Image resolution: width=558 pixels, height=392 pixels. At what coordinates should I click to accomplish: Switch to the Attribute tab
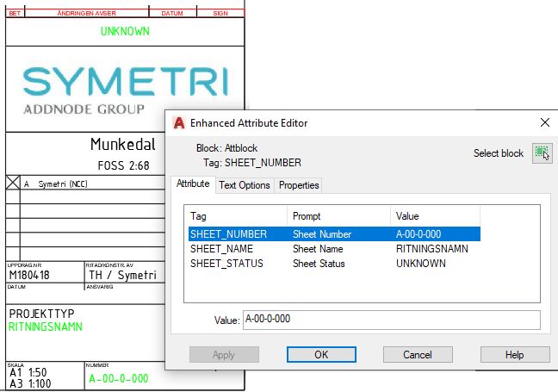pyautogui.click(x=193, y=184)
